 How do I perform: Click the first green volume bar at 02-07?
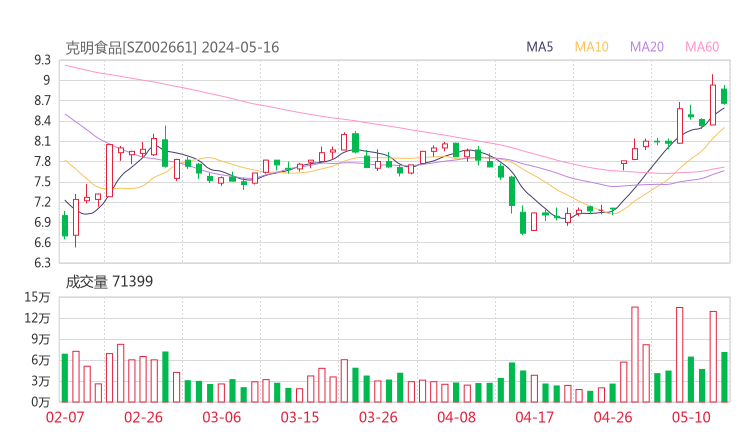coord(65,378)
